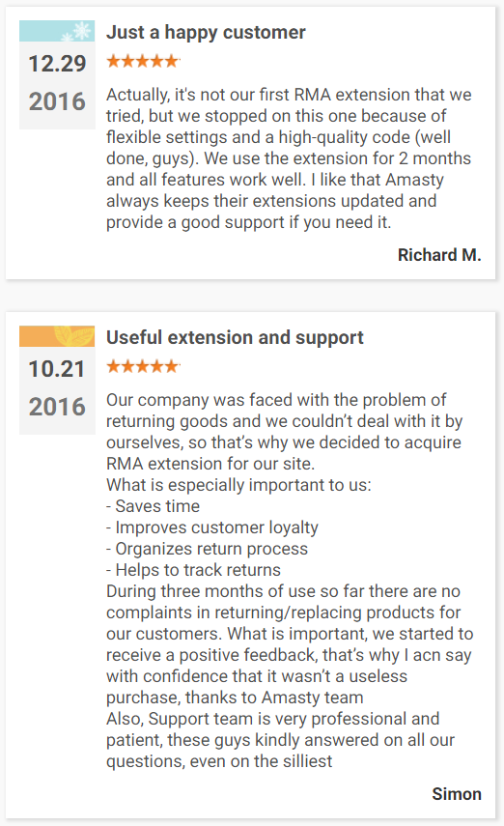This screenshot has width=504, height=826.
Task: Click review text starting 'Actually, it's not our first'
Action: (289, 158)
